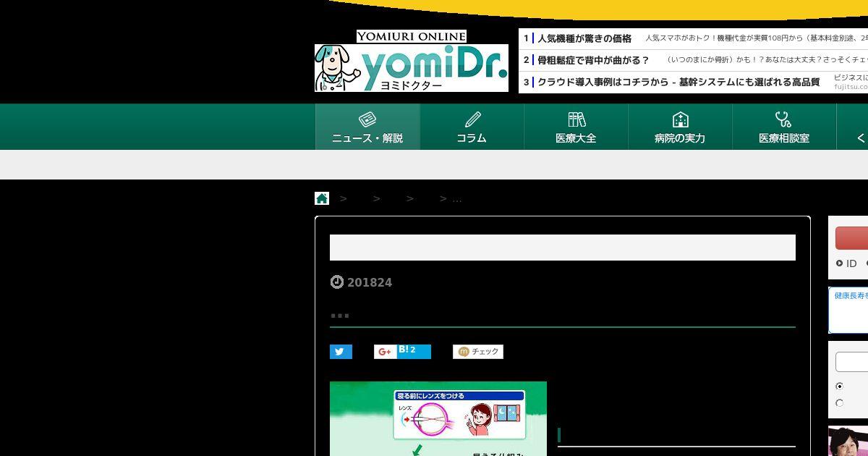Click the portrait thumbnail in sidebar
Image resolution: width=868 pixels, height=456 pixels.
tap(848, 442)
